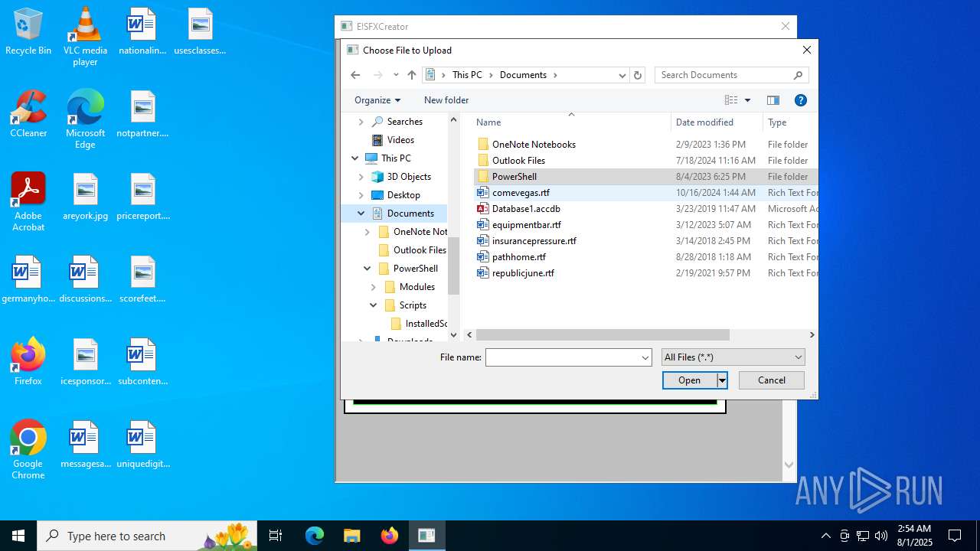Screen dimensions: 980x551
Task: Open the Open button split arrow
Action: coord(722,380)
